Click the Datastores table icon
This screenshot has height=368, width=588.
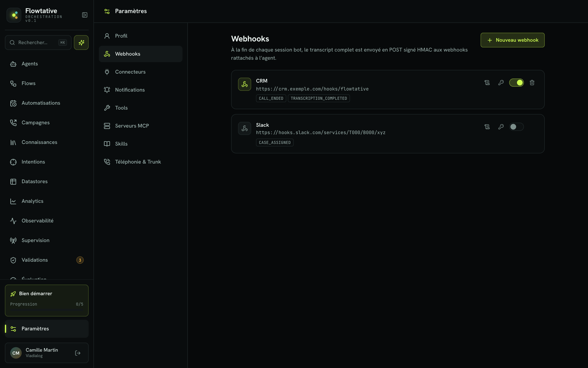[x=13, y=182]
